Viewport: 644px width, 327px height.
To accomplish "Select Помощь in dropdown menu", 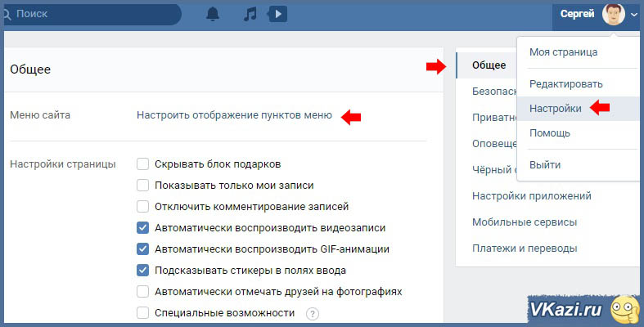I will pos(578,133).
